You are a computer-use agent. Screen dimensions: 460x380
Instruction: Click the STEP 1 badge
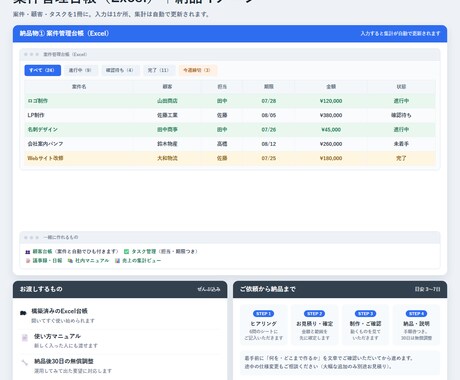pos(263,314)
